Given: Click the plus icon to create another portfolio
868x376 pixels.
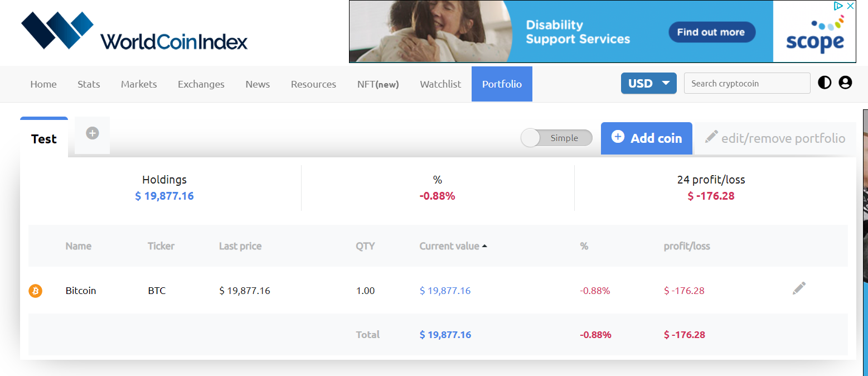Looking at the screenshot, I should pos(91,134).
